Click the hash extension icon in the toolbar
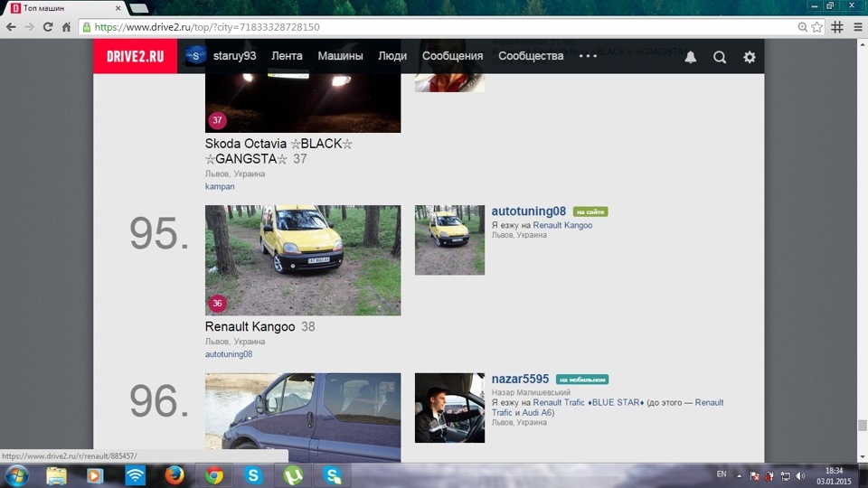This screenshot has height=488, width=868. pos(837,26)
